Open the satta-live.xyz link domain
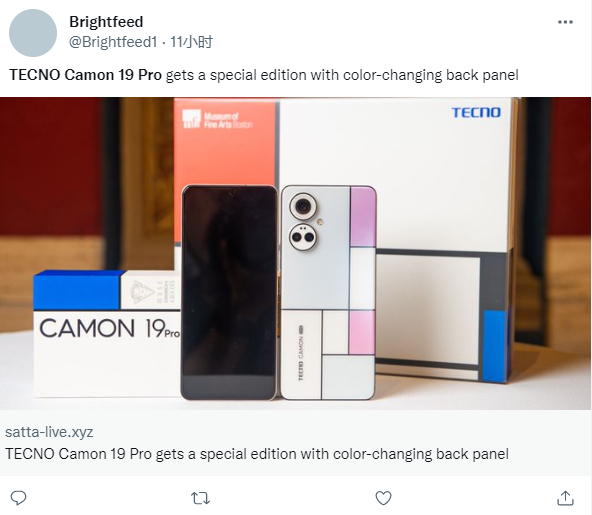 (x=49, y=432)
